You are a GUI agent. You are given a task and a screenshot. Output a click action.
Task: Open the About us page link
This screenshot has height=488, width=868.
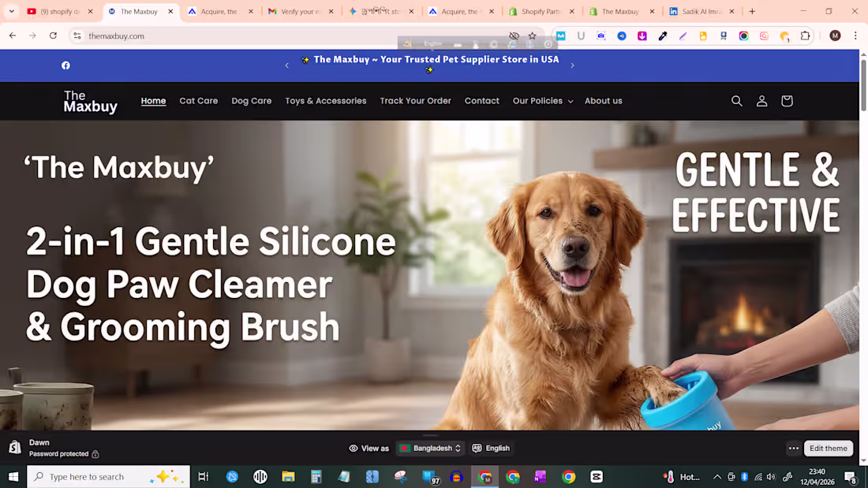[604, 101]
